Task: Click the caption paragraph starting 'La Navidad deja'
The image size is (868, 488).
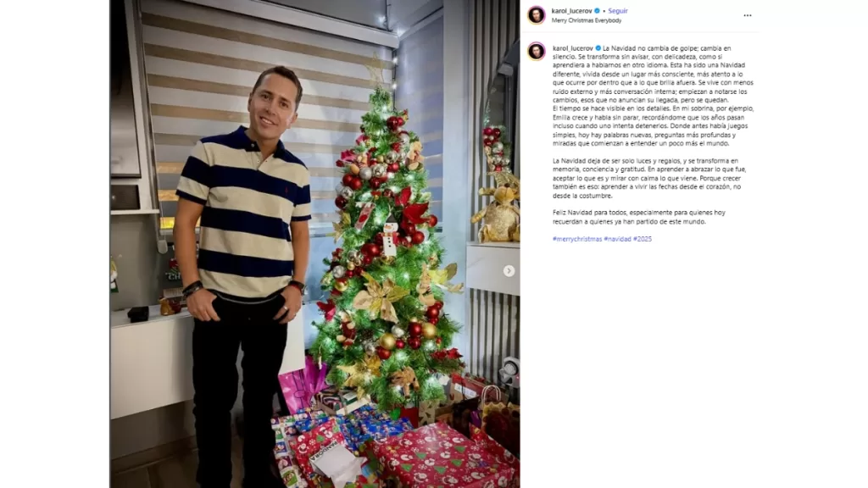Action: pyautogui.click(x=647, y=178)
